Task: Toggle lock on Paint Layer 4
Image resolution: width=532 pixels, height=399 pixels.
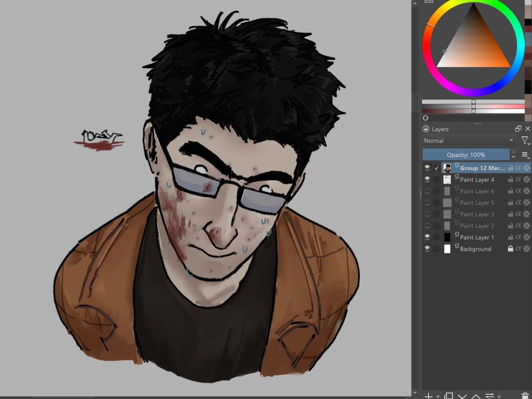Action: tap(510, 179)
